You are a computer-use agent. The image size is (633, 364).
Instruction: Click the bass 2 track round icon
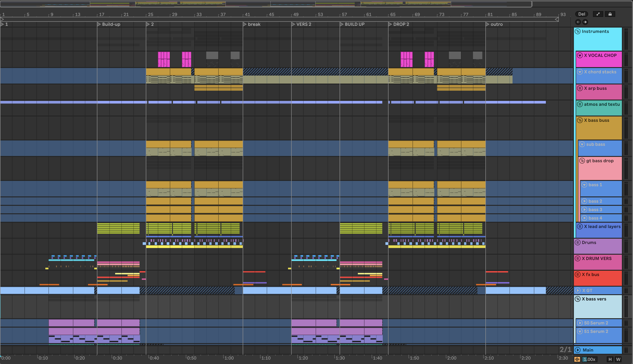coord(584,201)
